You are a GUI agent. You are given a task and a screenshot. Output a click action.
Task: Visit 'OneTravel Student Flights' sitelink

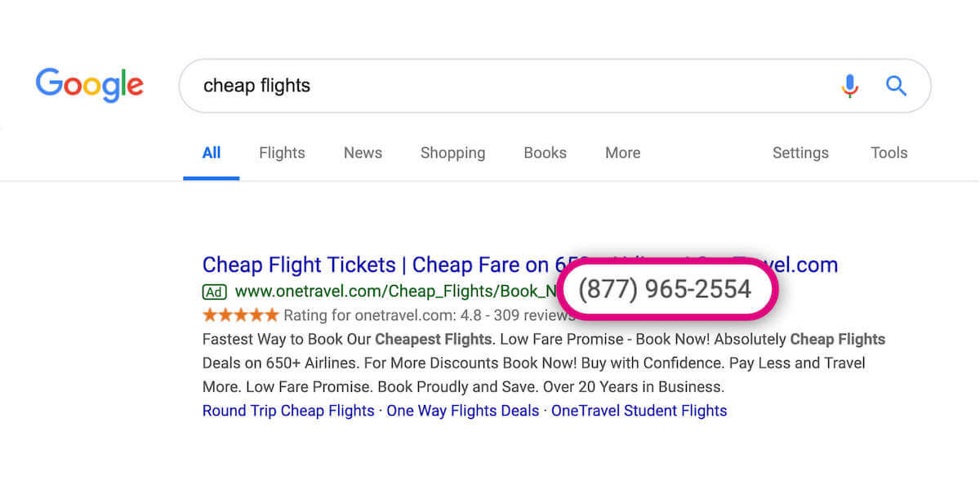[x=639, y=411]
